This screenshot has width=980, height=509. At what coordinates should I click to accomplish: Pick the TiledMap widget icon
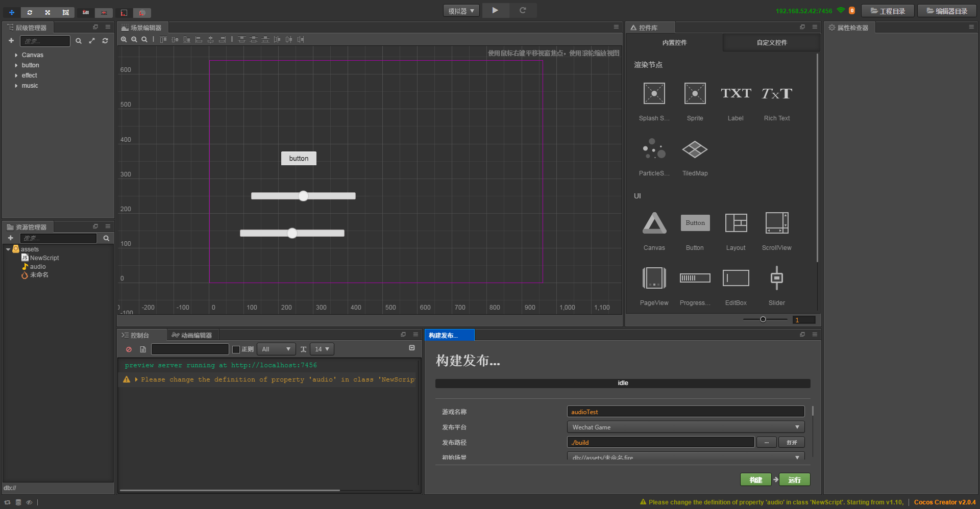(x=695, y=149)
